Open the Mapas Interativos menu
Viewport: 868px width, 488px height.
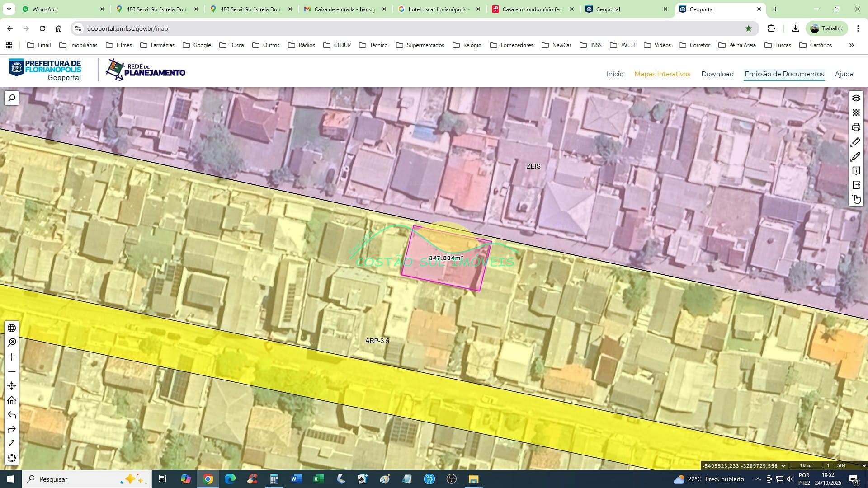coord(662,74)
